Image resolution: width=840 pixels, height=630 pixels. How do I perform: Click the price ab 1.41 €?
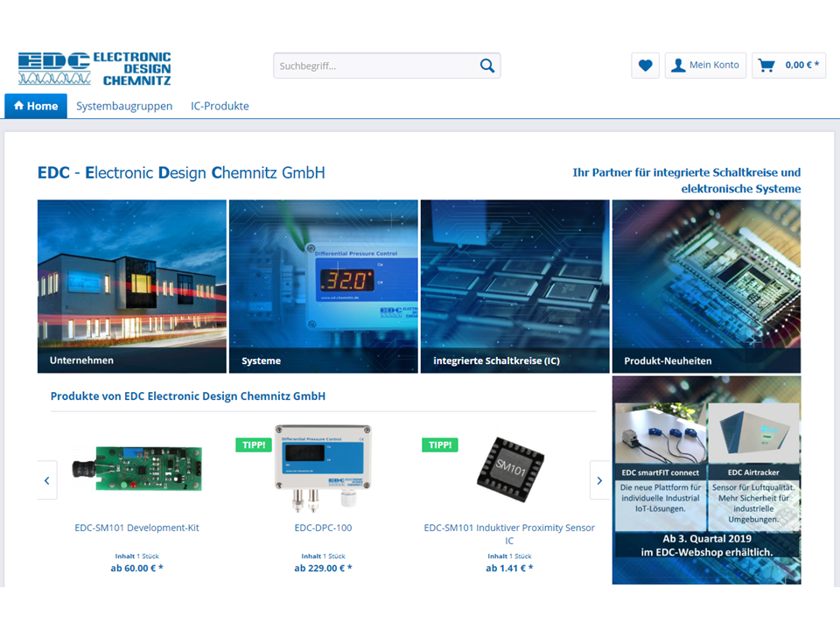pos(509,568)
